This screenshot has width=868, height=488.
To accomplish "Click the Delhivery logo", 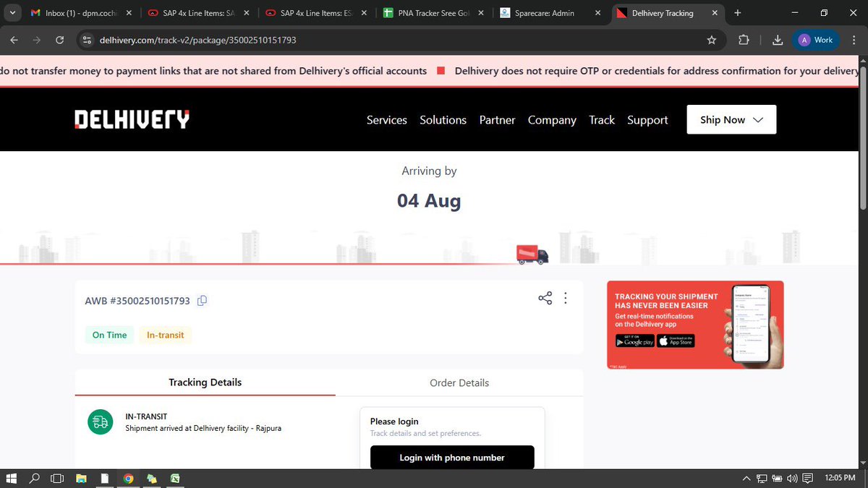I will pos(132,119).
